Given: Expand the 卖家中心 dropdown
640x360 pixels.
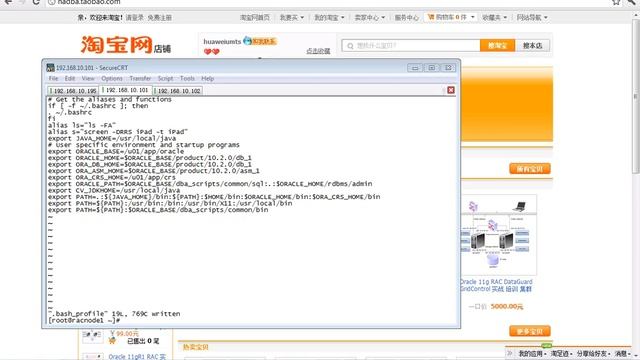Looking at the screenshot, I should tap(369, 17).
